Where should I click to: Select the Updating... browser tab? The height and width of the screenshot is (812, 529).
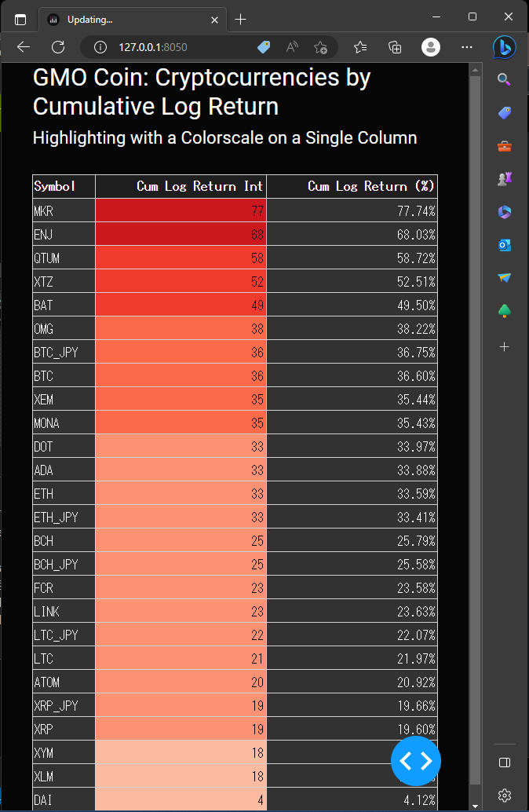pos(133,20)
